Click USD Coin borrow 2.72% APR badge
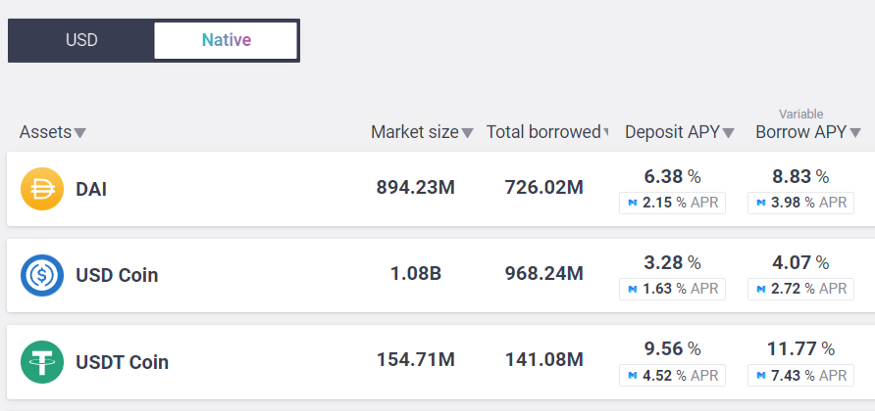The image size is (875, 411). pyautogui.click(x=800, y=289)
